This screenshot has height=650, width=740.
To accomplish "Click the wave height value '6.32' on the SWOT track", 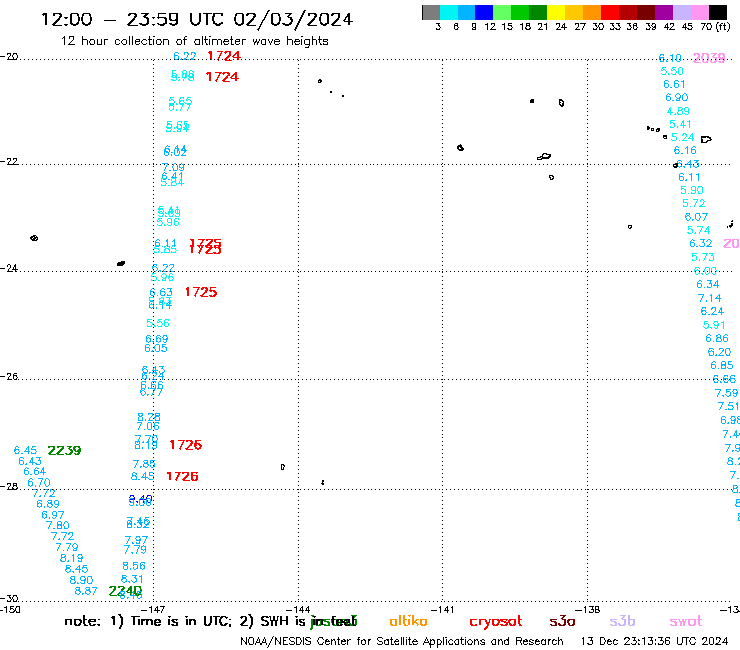I will 701,243.
